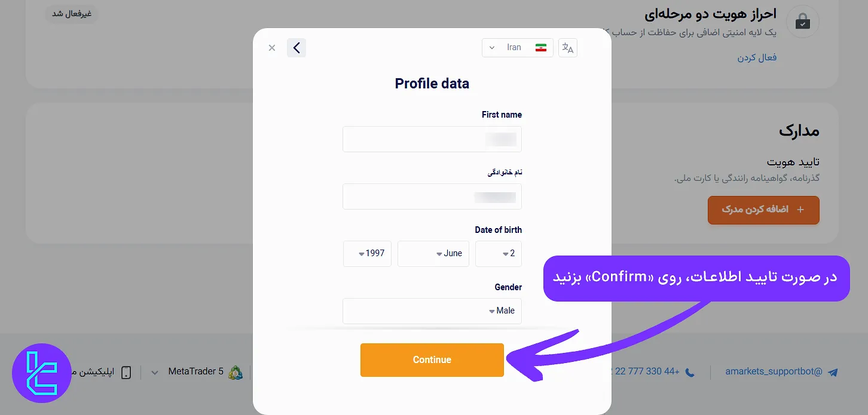The width and height of the screenshot is (868, 415).
Task: Open the birth year dropdown showing 1997
Action: [x=367, y=253]
